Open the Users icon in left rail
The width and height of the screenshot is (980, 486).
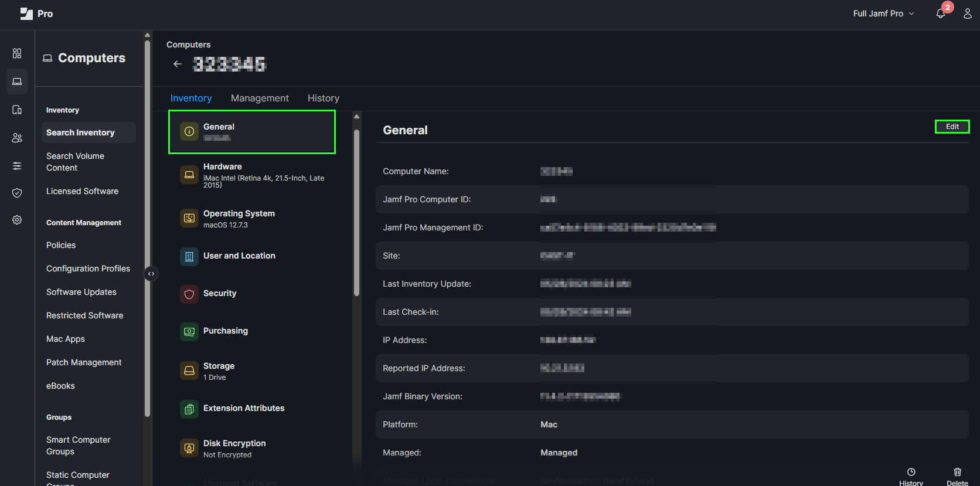(17, 138)
